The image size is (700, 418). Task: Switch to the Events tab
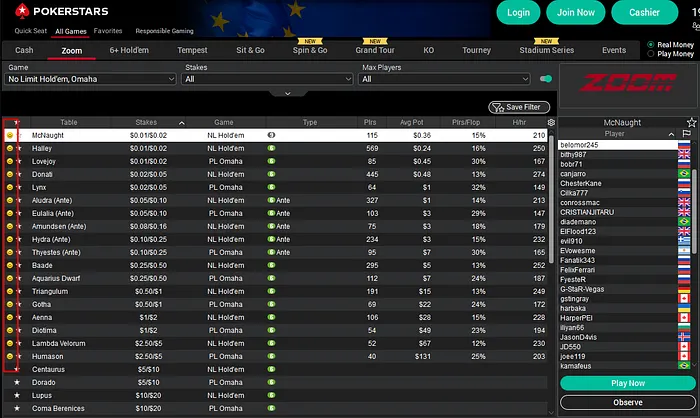[614, 50]
